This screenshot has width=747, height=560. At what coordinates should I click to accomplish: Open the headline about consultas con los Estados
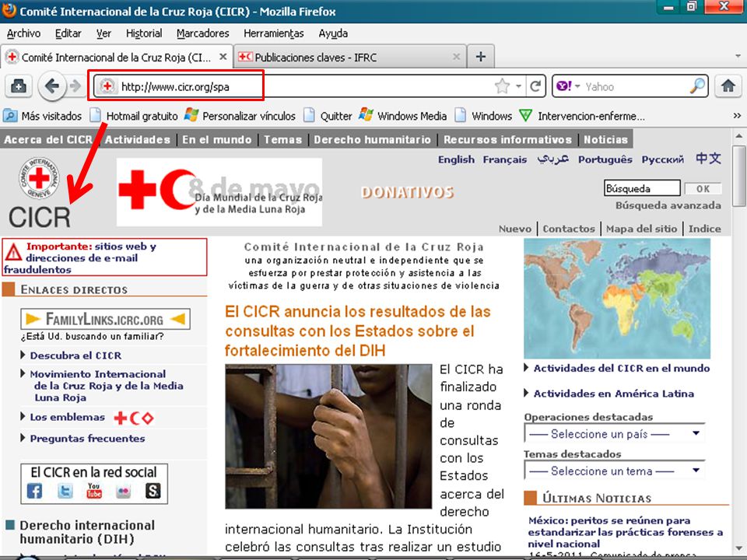(358, 331)
